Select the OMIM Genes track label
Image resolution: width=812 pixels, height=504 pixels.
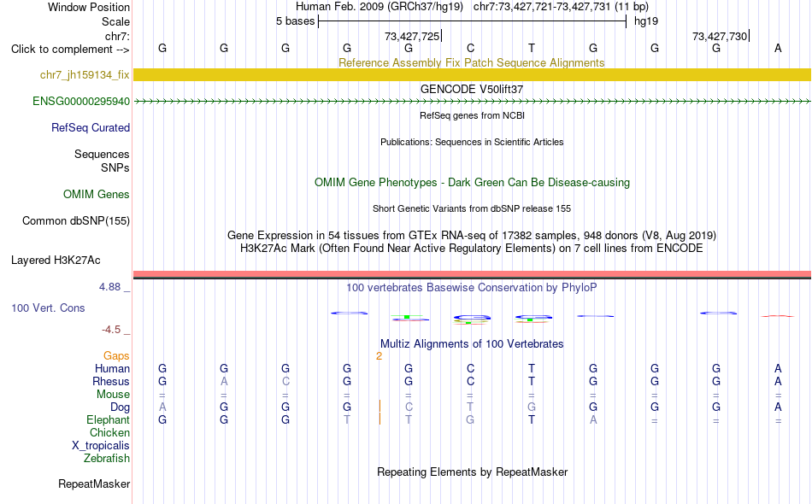pos(97,195)
